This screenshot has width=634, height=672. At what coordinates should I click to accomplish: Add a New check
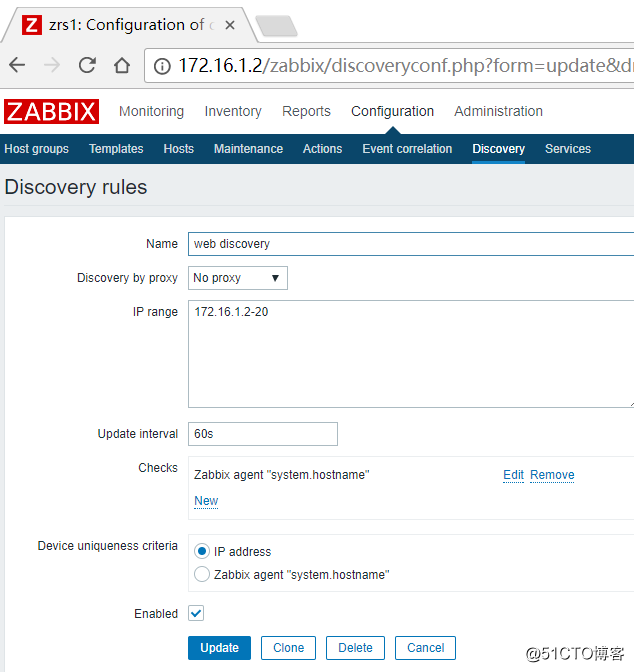pyautogui.click(x=206, y=501)
